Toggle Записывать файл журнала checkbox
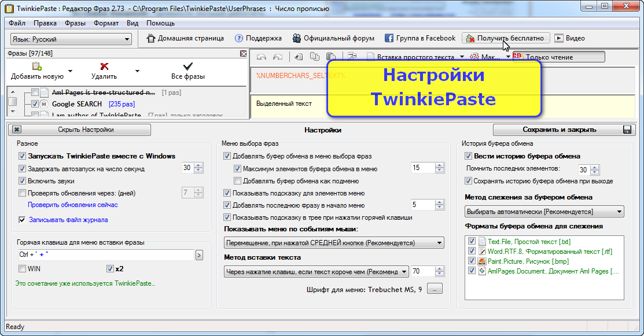Screen dimensions: 644x336 click(22, 220)
